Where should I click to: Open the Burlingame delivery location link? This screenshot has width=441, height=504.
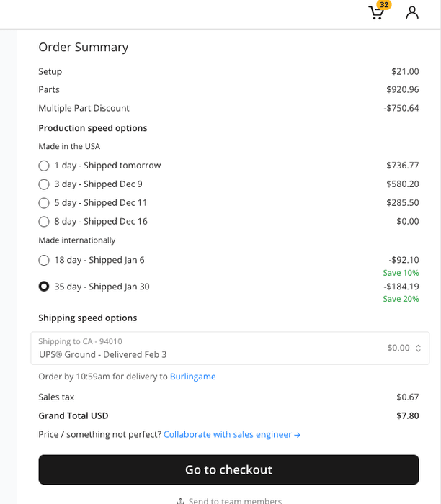(x=192, y=377)
